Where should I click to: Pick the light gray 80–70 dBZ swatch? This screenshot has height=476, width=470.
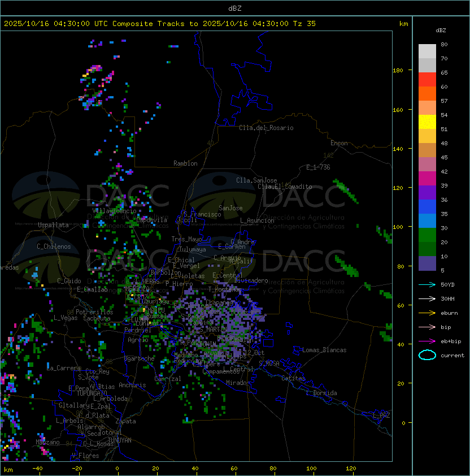(427, 51)
